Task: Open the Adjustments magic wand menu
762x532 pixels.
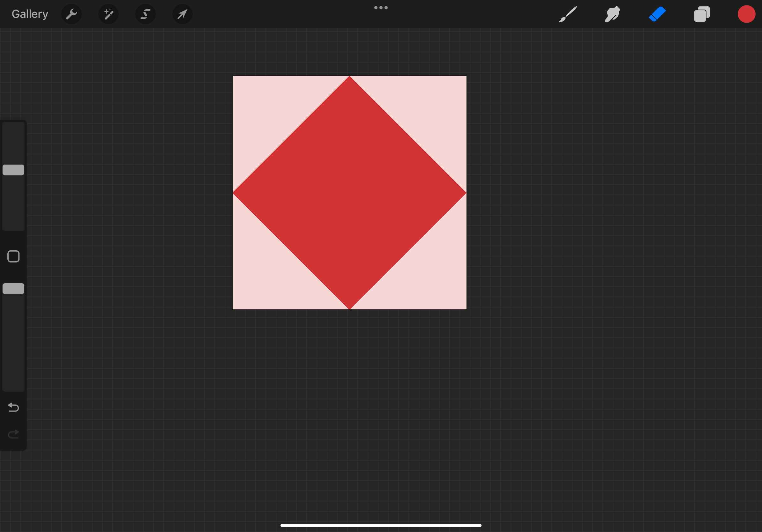Action: pyautogui.click(x=108, y=14)
